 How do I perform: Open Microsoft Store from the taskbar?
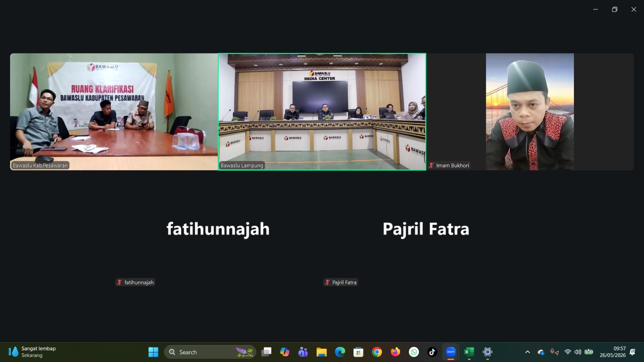click(x=358, y=352)
